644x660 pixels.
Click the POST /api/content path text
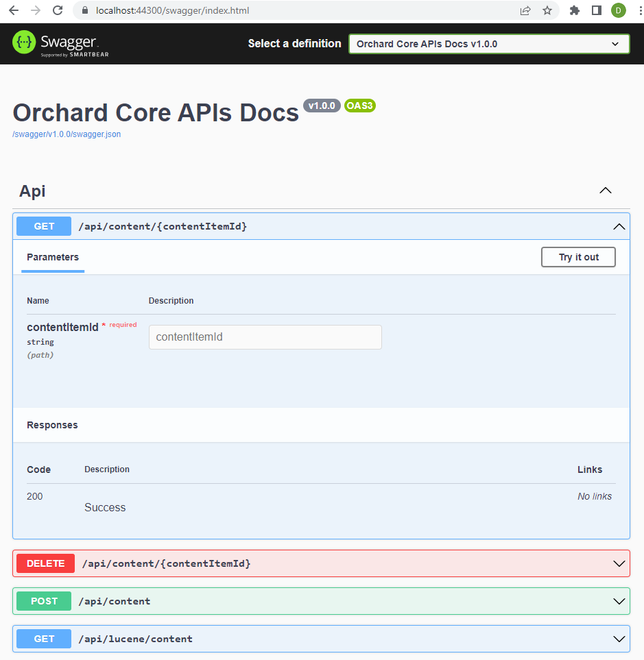pyautogui.click(x=114, y=601)
